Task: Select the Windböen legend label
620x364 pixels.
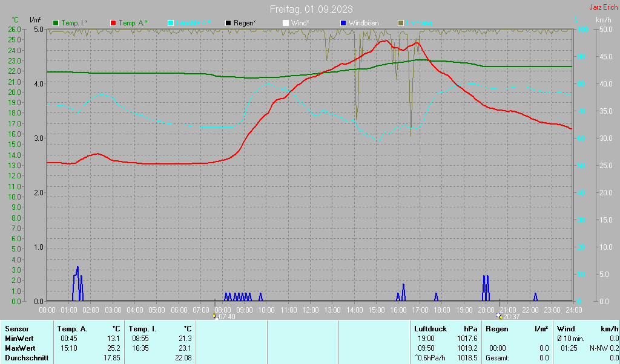Action: coord(363,23)
